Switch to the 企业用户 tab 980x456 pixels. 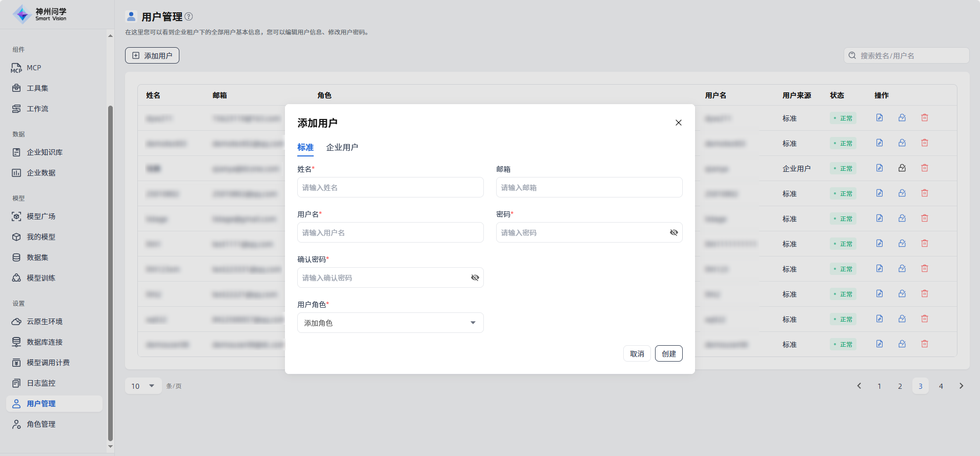342,147
